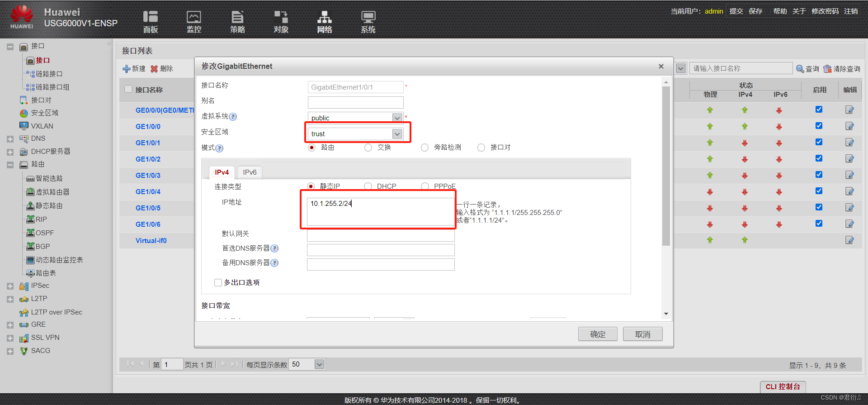The image size is (868, 405).
Task: Open the 安全区域 trust dropdown
Action: click(397, 134)
